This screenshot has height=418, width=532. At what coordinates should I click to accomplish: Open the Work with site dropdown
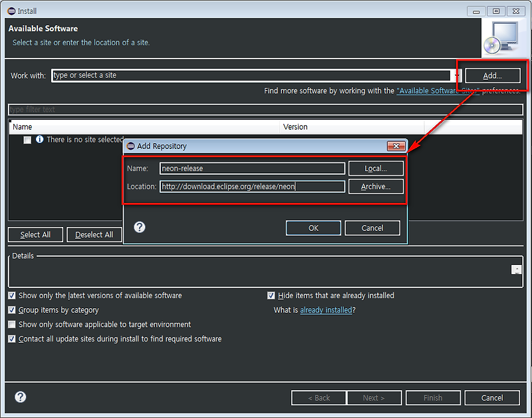[457, 75]
